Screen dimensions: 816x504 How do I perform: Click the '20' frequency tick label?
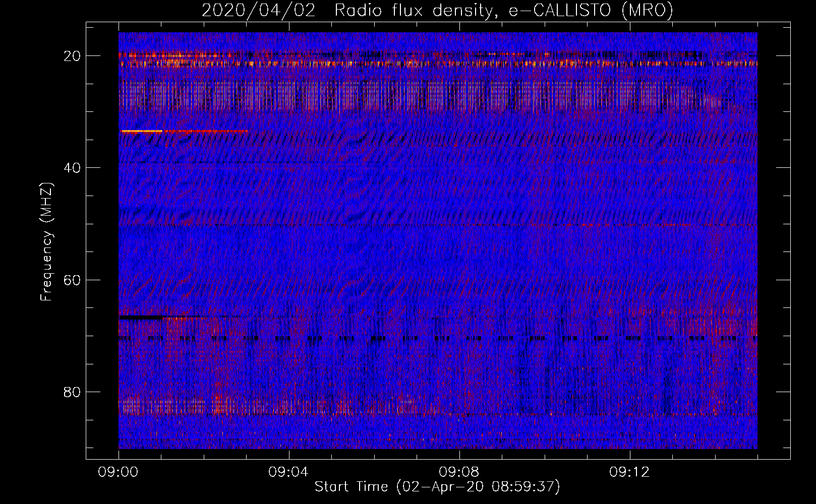tap(72, 56)
